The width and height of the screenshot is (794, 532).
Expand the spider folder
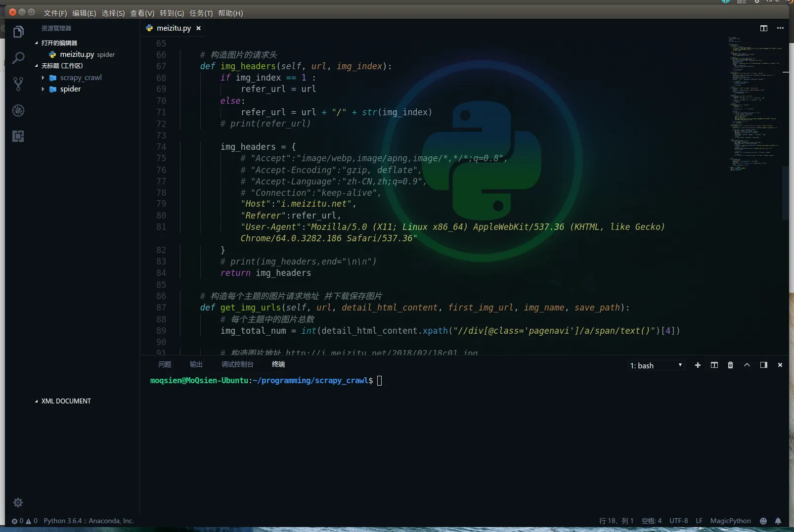pos(43,89)
